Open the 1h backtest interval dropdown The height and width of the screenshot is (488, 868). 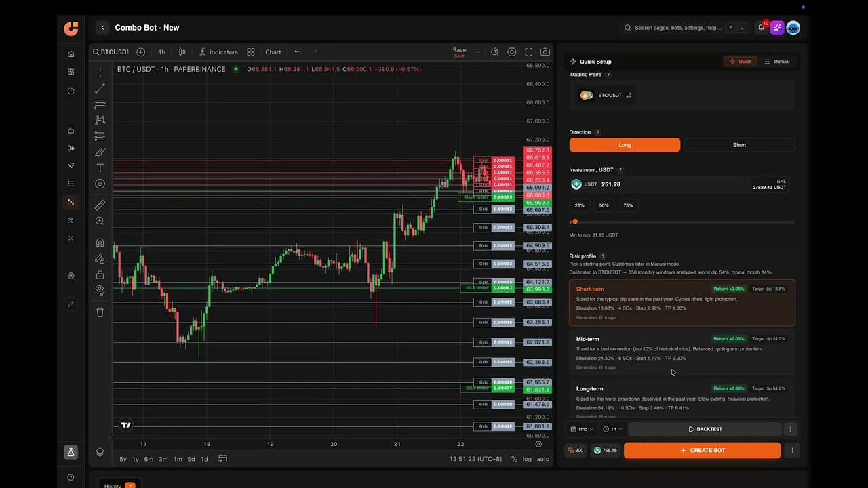(x=612, y=429)
